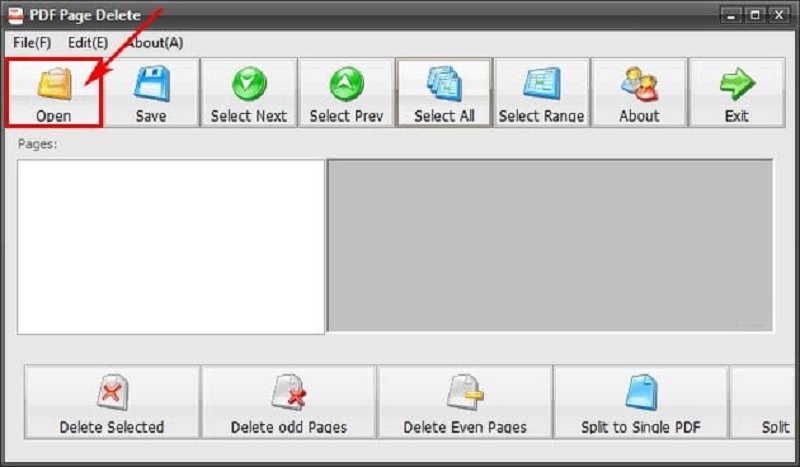The width and height of the screenshot is (800, 467).
Task: Click the Open folder toolbar button
Action: click(x=54, y=92)
